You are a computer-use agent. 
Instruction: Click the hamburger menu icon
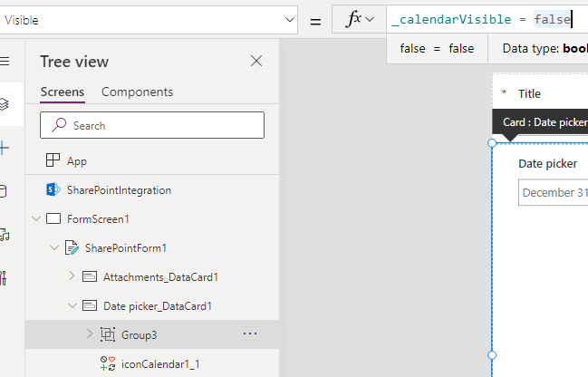(5, 61)
